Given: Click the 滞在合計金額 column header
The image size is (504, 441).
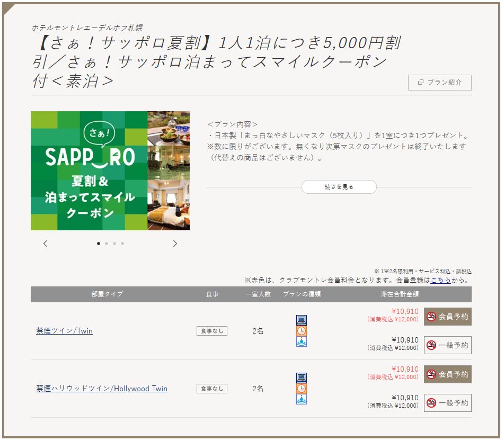Looking at the screenshot, I should click(x=400, y=294).
